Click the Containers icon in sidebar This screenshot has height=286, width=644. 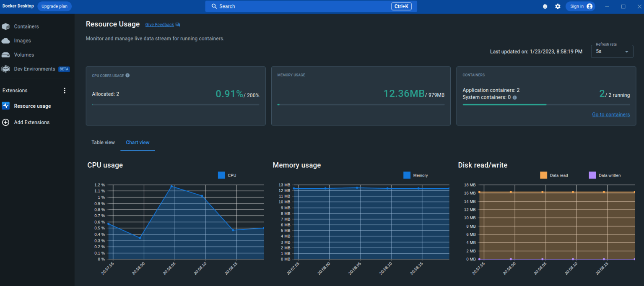pos(6,26)
